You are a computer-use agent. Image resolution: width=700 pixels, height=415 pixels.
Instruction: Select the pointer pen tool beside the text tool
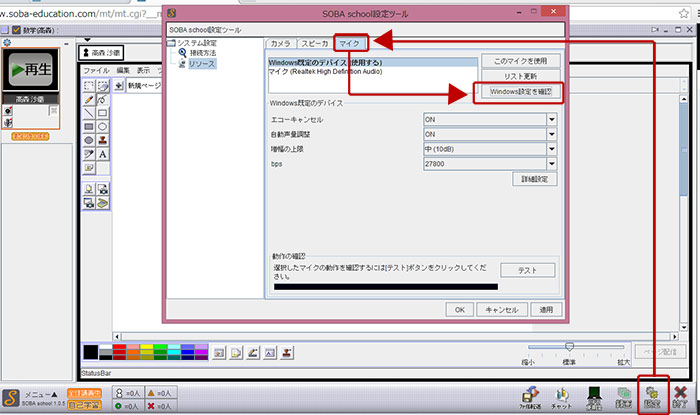click(89, 154)
